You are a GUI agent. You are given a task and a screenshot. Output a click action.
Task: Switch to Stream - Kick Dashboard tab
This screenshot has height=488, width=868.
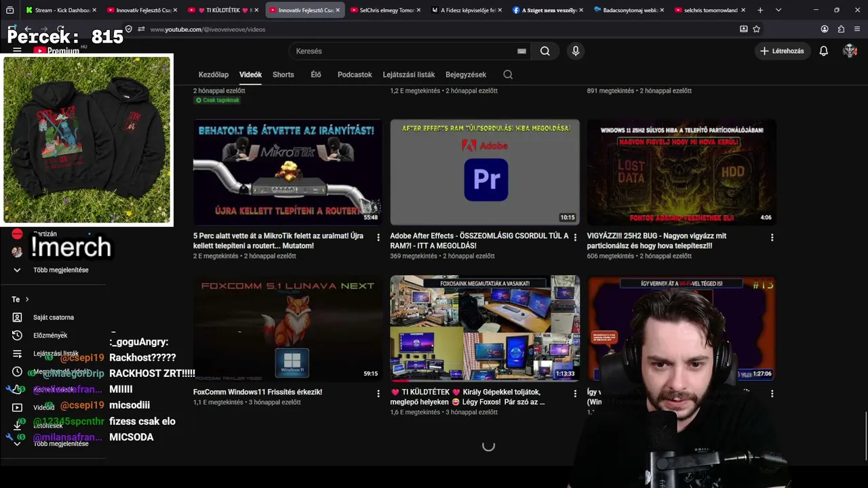coord(61,10)
